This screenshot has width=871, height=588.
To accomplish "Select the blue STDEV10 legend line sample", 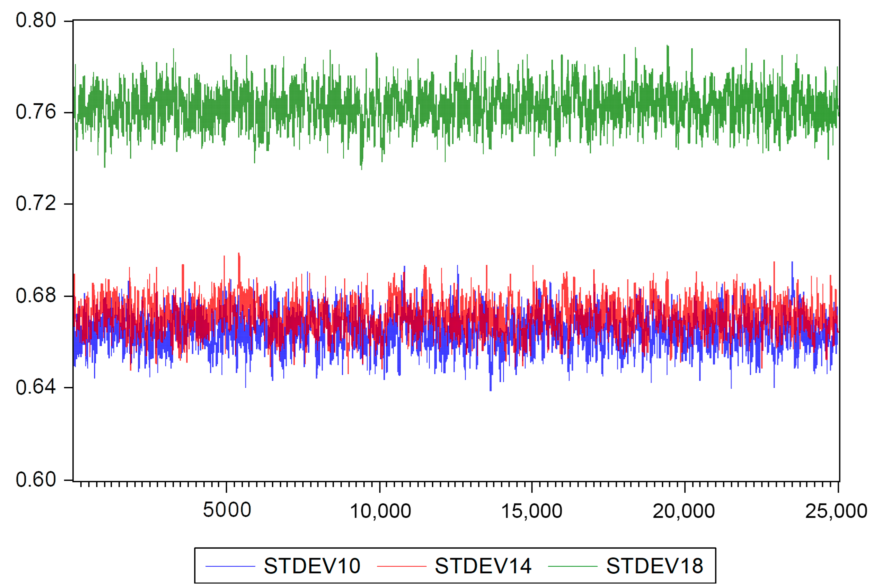I will (x=230, y=566).
